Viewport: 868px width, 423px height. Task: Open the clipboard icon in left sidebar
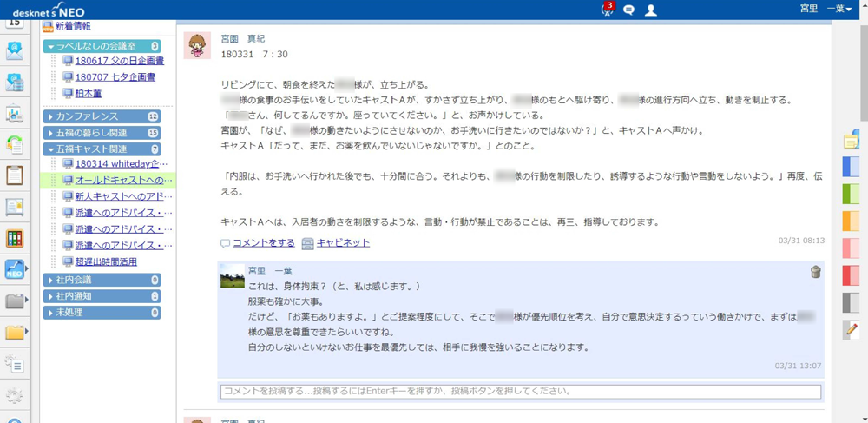(x=14, y=175)
